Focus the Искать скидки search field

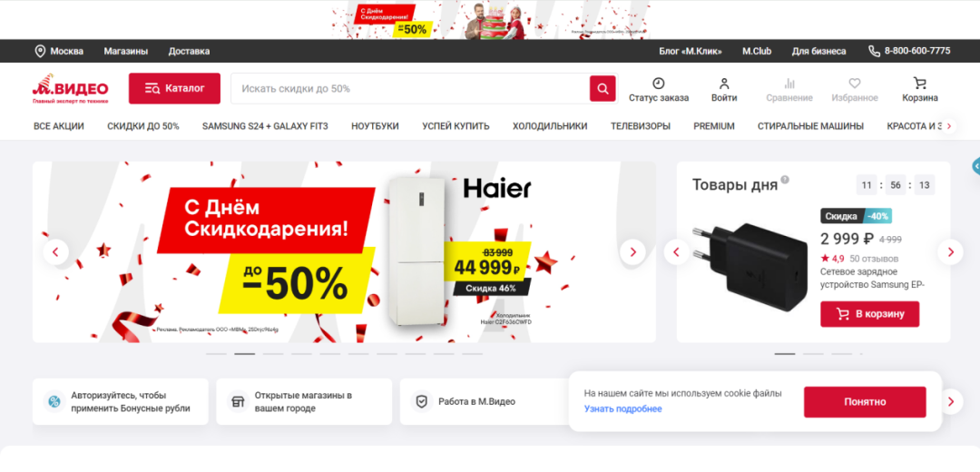click(411, 89)
